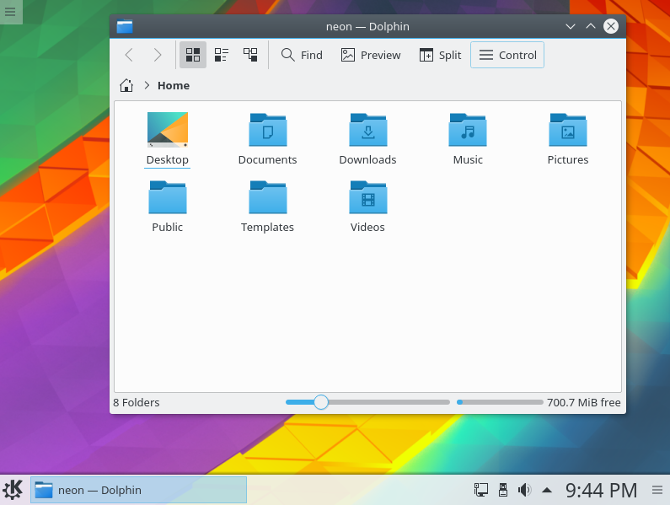Click the home icon in breadcrumb
670x505 pixels.
(127, 85)
